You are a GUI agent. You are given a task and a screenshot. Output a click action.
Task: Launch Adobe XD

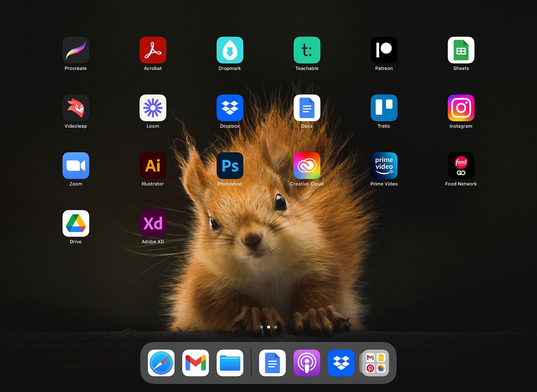(x=153, y=223)
